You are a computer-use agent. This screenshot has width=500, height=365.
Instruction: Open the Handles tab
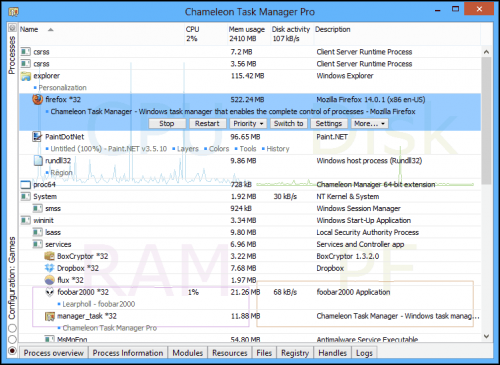(x=332, y=353)
